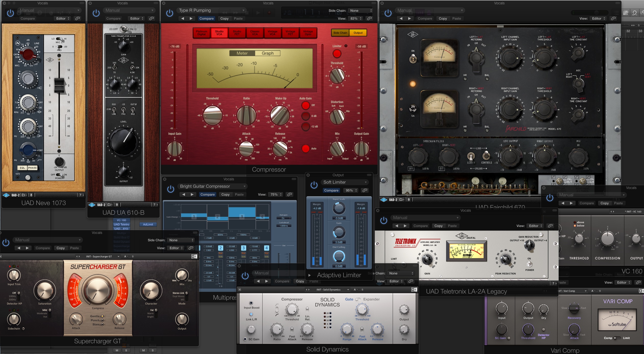The height and width of the screenshot is (354, 644).
Task: Toggle power icon of Adaptive Limiter plugin
Action: pos(314,185)
